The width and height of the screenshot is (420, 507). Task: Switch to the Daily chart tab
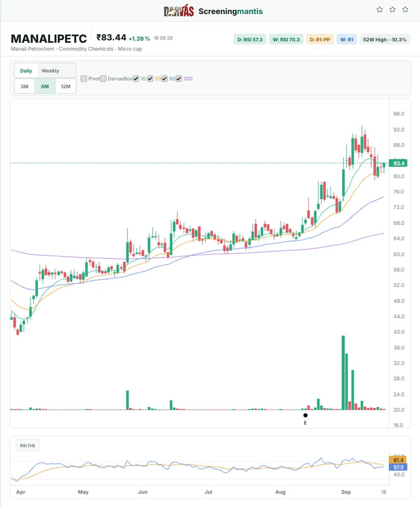coord(26,71)
